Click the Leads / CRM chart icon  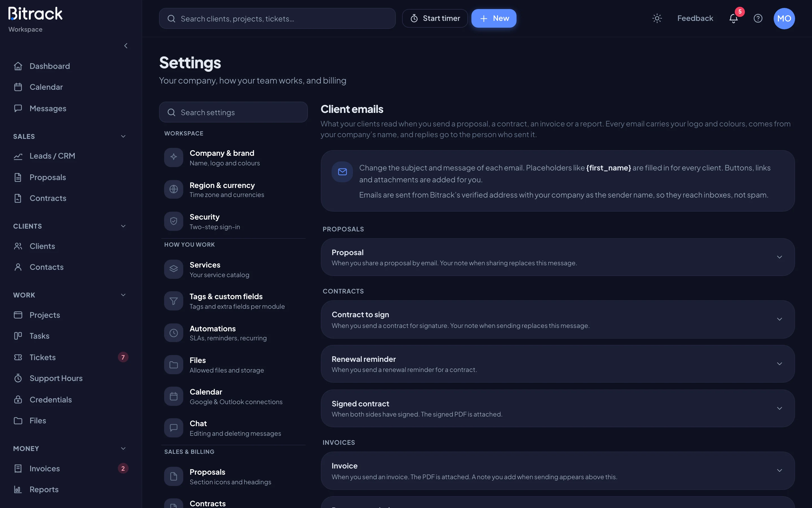pos(18,156)
